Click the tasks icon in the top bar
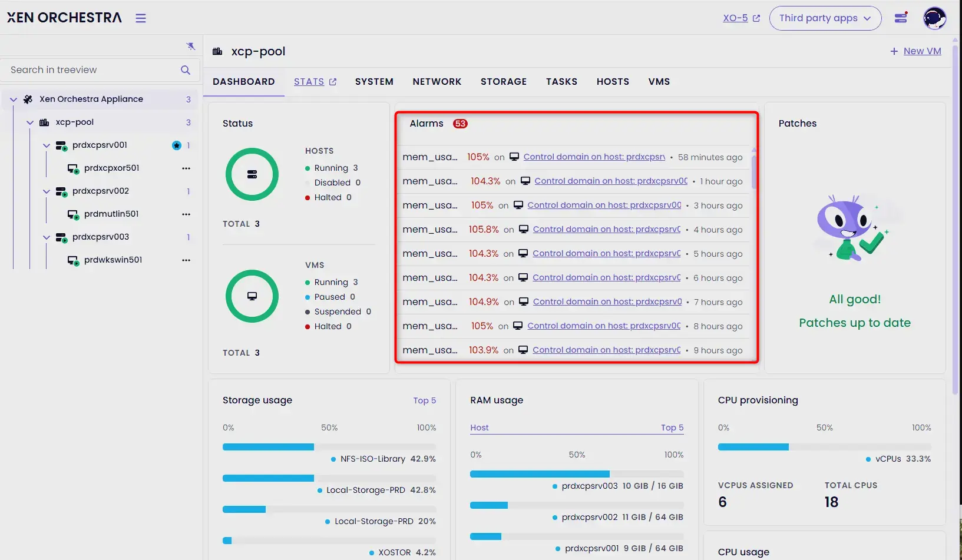This screenshot has height=560, width=962. pyautogui.click(x=901, y=18)
